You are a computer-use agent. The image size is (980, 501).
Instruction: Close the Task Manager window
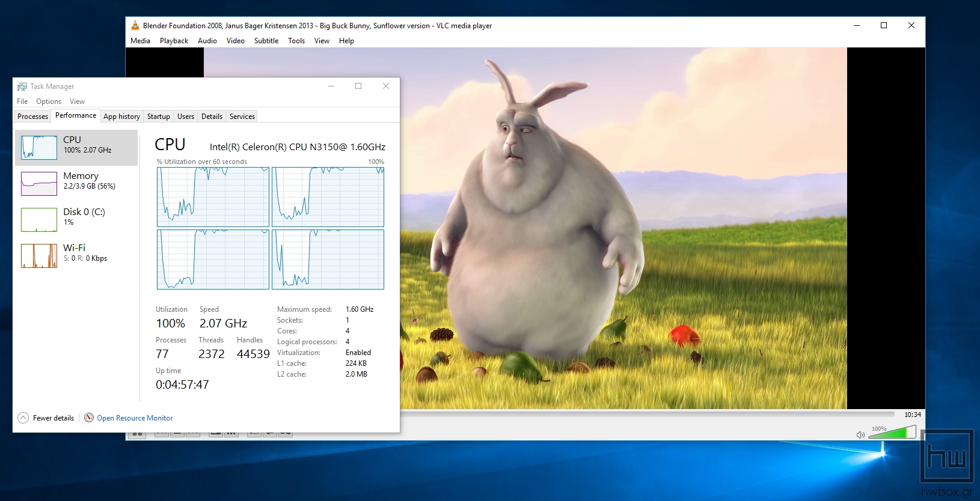tap(386, 86)
